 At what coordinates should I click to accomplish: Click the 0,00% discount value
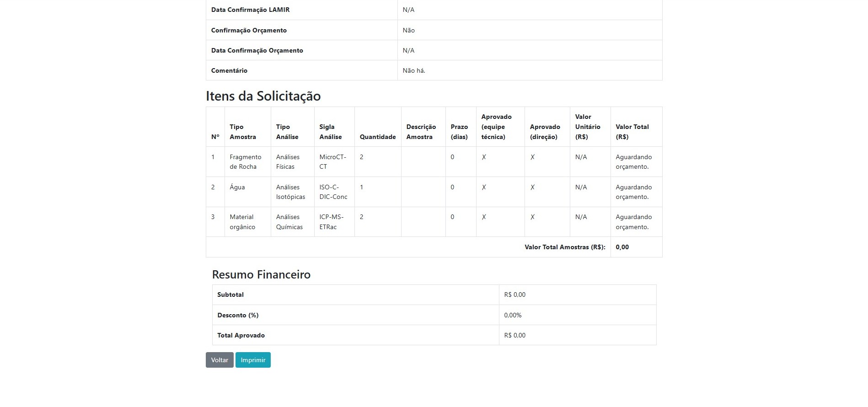pos(513,315)
